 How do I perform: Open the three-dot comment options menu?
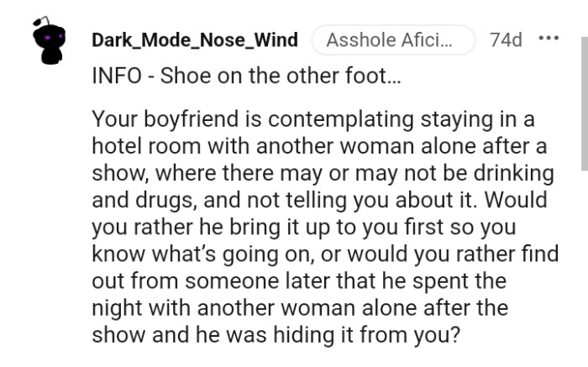pos(548,39)
